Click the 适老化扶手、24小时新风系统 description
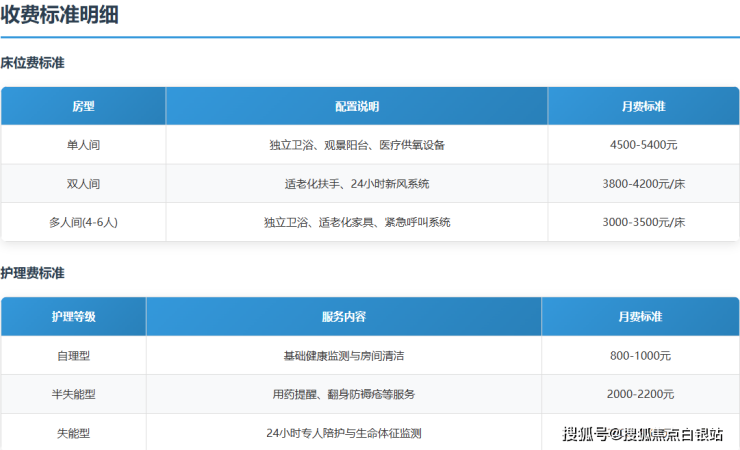Image resolution: width=740 pixels, height=450 pixels. pos(356,184)
